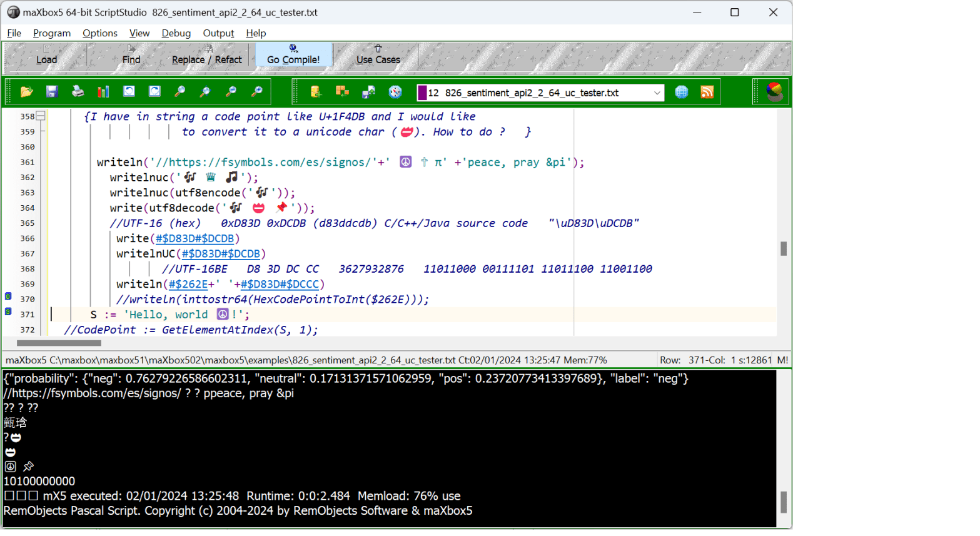Click the purple color swatch beside file name
980x536 pixels.
pos(422,93)
